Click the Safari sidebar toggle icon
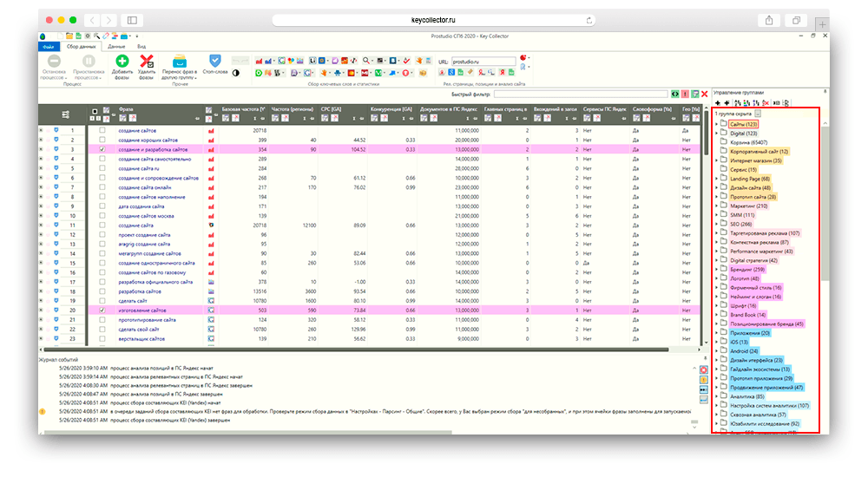 (x=132, y=21)
